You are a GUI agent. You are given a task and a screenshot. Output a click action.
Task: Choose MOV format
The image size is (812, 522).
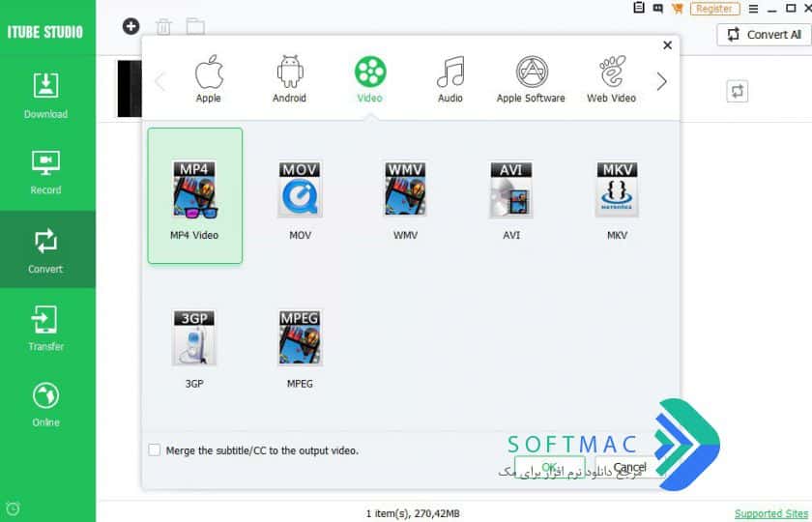click(301, 200)
